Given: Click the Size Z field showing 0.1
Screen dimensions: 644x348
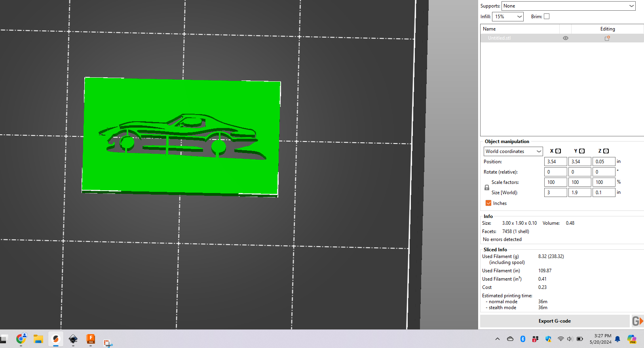Looking at the screenshot, I should pyautogui.click(x=604, y=193).
